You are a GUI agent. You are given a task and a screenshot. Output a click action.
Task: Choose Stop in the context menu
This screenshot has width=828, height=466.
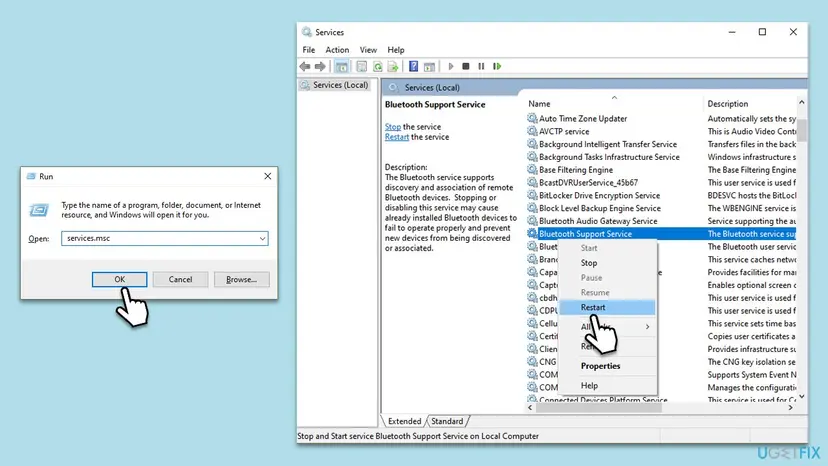[x=607, y=263]
